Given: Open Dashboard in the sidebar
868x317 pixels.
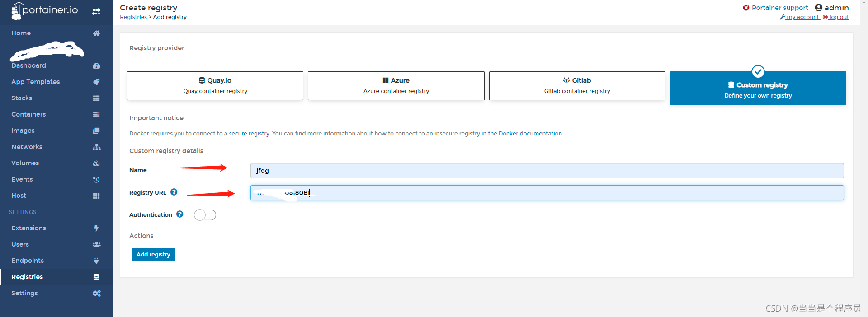Looking at the screenshot, I should pos(57,65).
